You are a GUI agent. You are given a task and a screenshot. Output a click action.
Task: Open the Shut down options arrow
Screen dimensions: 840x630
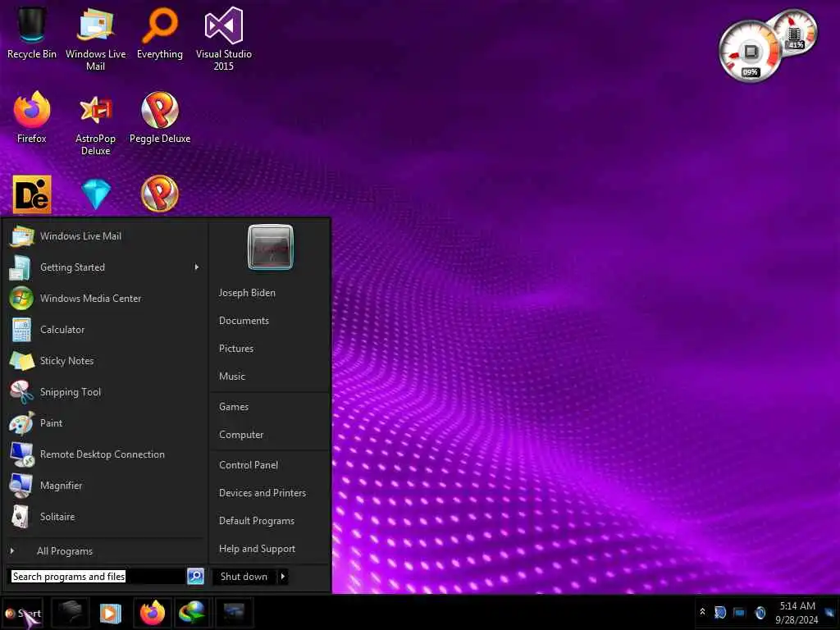pyautogui.click(x=283, y=577)
